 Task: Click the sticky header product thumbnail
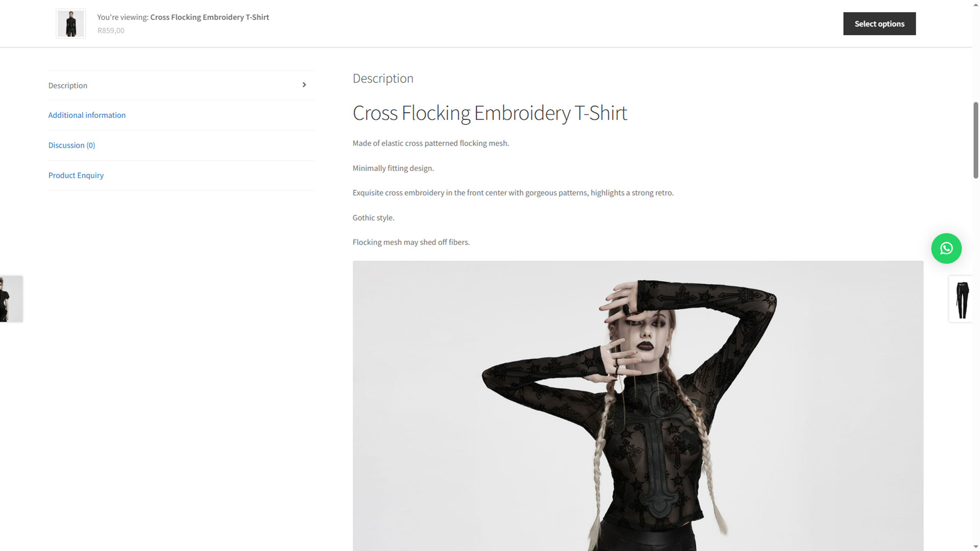click(x=71, y=23)
